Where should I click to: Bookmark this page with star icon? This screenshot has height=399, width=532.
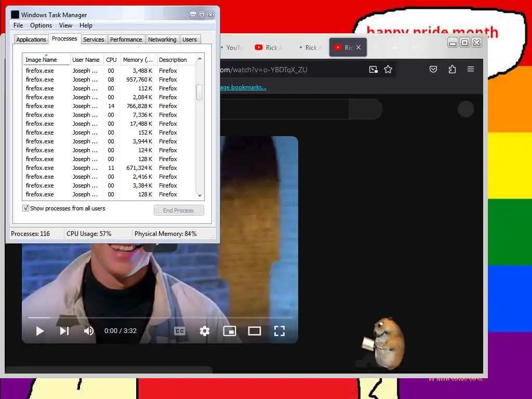388,70
